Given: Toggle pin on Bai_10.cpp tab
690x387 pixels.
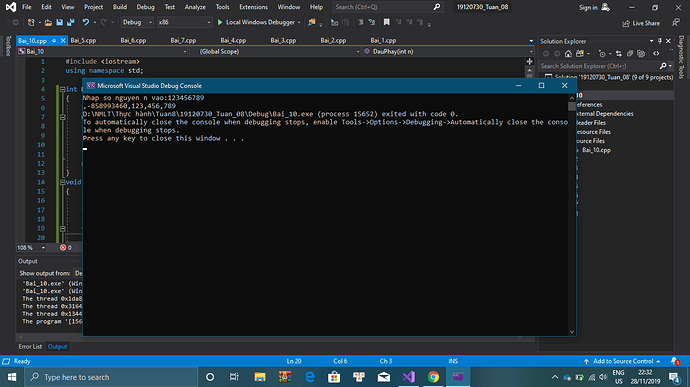Looking at the screenshot, I should [x=54, y=41].
